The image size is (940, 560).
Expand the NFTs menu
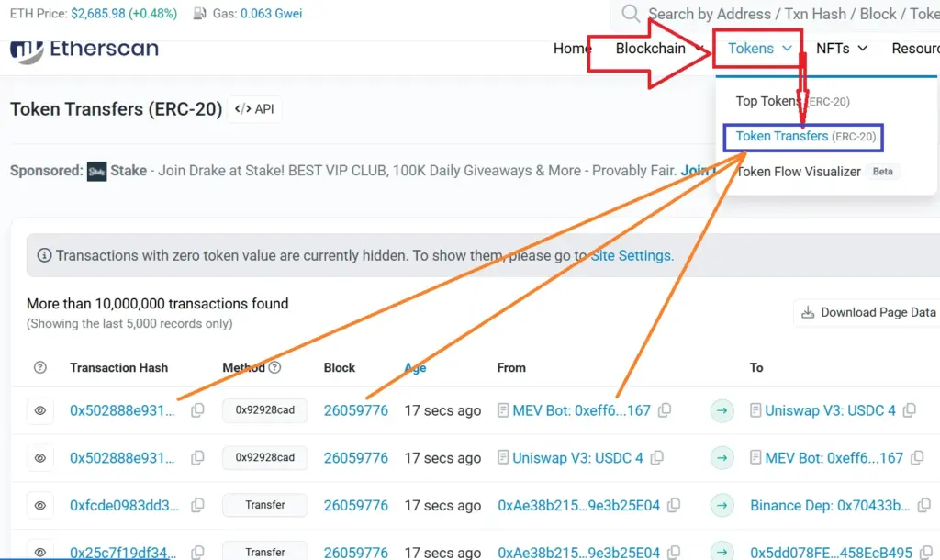(842, 49)
